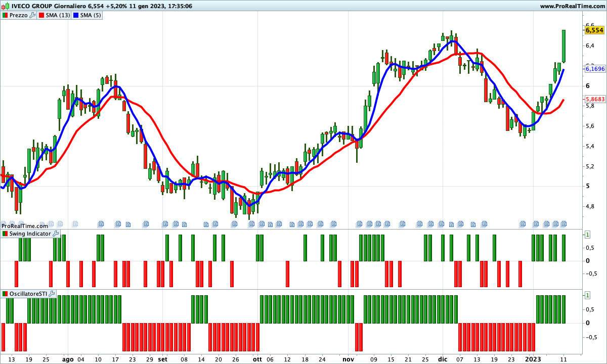The width and height of the screenshot is (607, 364).
Task: Click the 0,5 label on the Swing Indicator axis
Action: [x=590, y=247]
